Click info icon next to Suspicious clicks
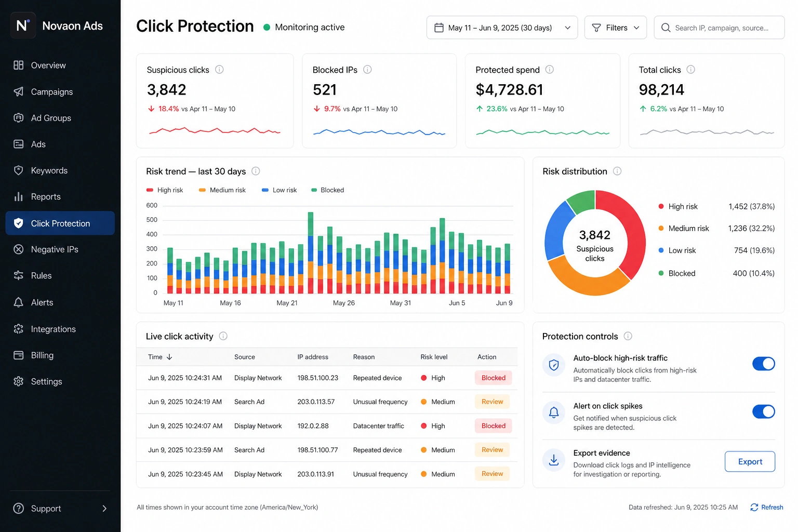798x532 pixels. (x=219, y=70)
